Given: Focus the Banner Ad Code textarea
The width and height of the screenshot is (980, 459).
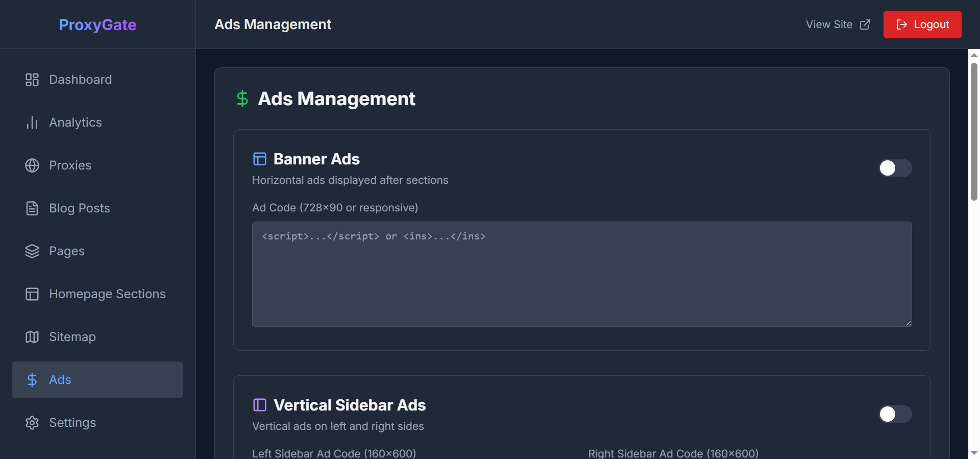Looking at the screenshot, I should pyautogui.click(x=582, y=274).
